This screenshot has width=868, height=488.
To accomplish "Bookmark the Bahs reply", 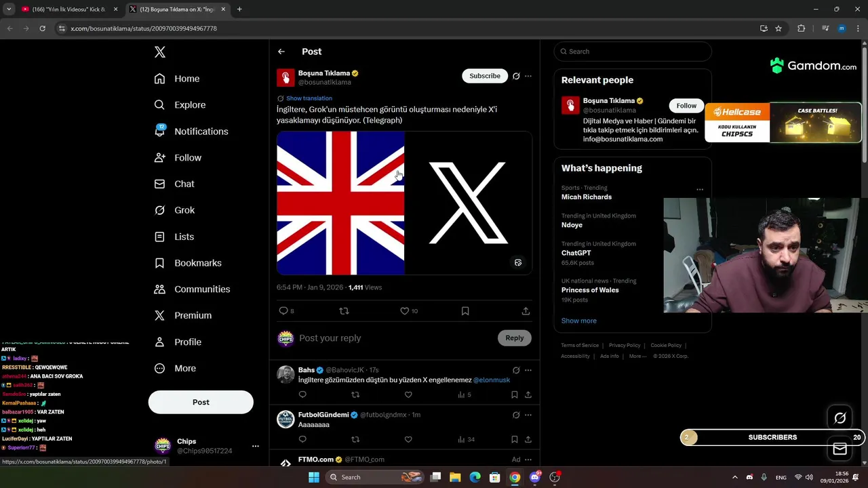I will click(x=515, y=394).
